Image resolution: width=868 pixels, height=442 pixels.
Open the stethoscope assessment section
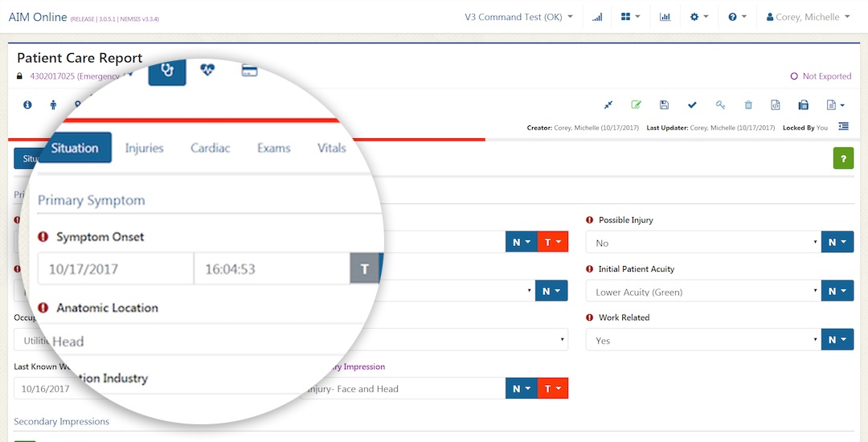167,70
